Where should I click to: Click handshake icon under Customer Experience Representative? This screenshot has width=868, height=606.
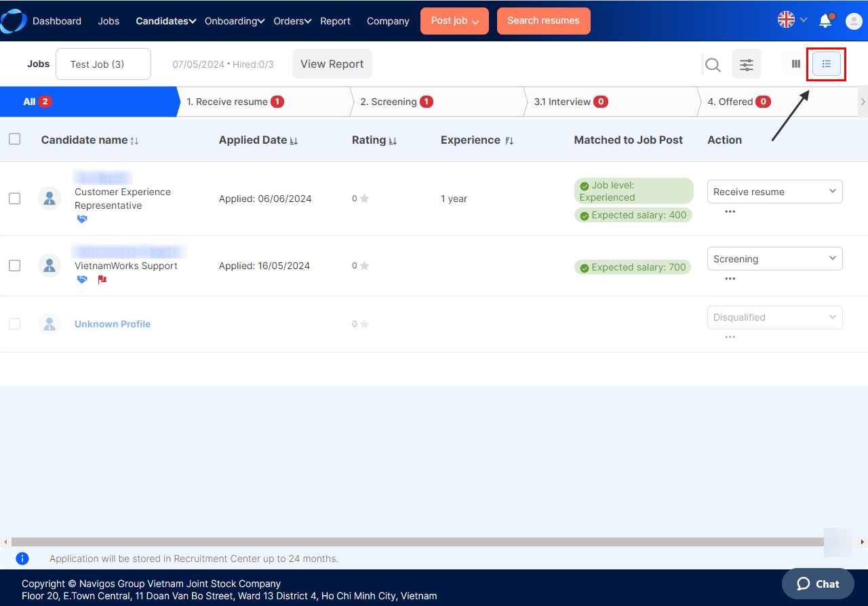(82, 220)
